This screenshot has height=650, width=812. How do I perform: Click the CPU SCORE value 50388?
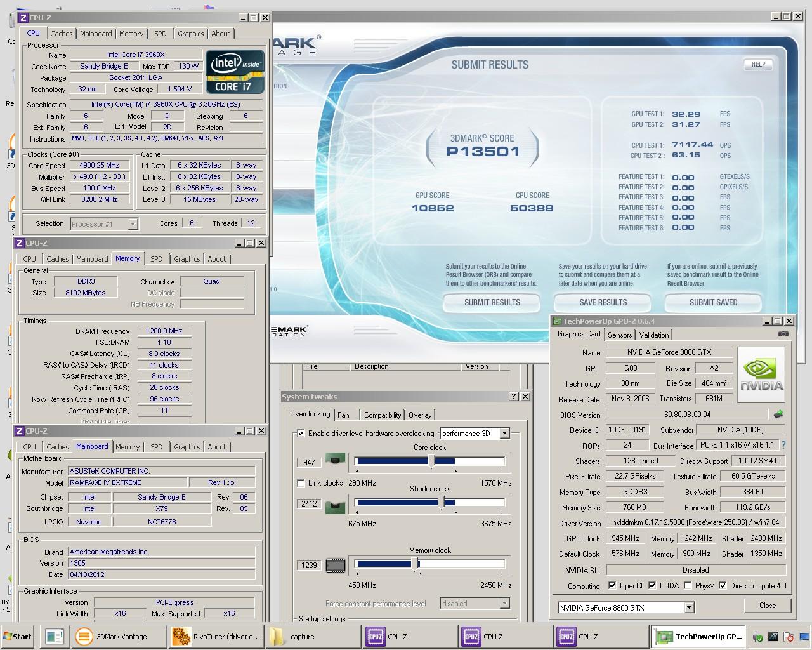532,208
